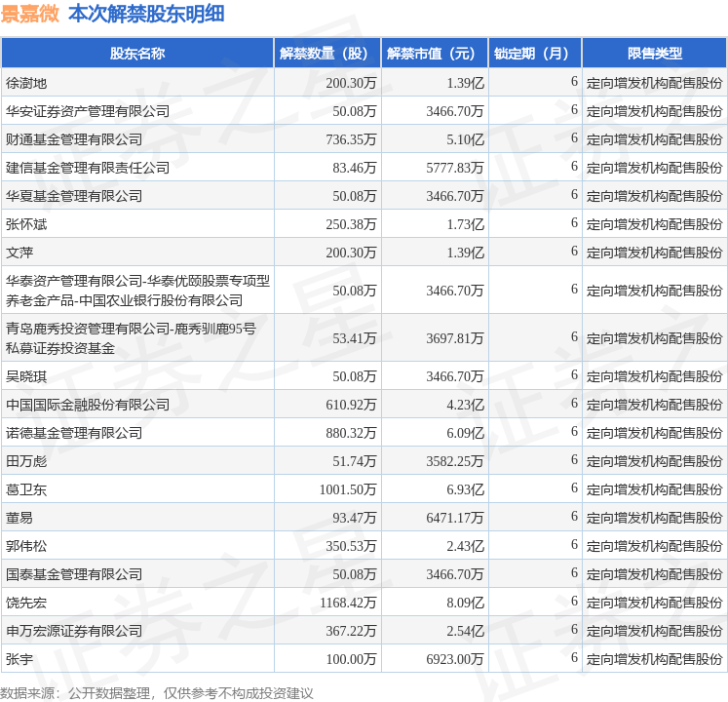Click 国泰基金管理有限公司 row name
Viewport: 728px width, 702px height.
(74, 574)
